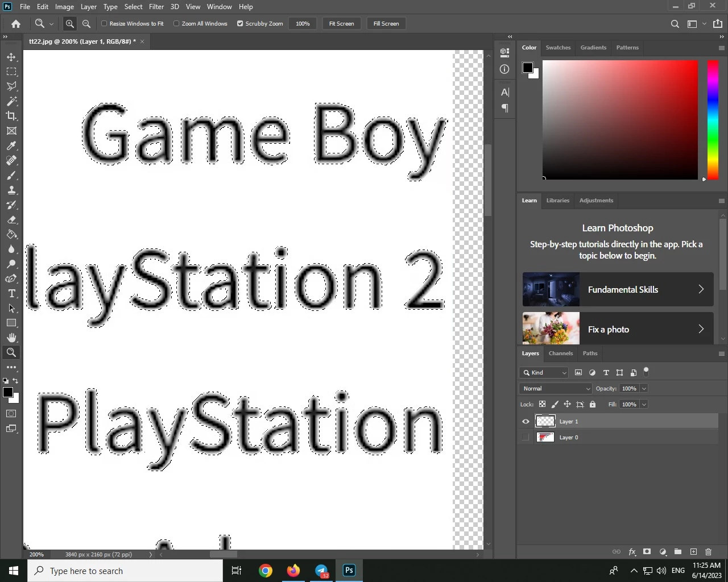Select the Hand tool

pyautogui.click(x=11, y=338)
